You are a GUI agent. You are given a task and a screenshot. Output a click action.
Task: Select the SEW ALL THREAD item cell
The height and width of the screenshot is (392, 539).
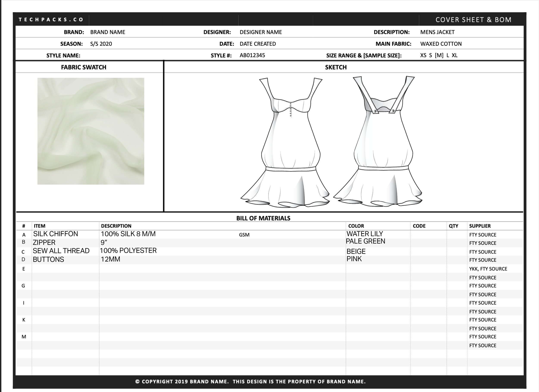click(x=61, y=251)
